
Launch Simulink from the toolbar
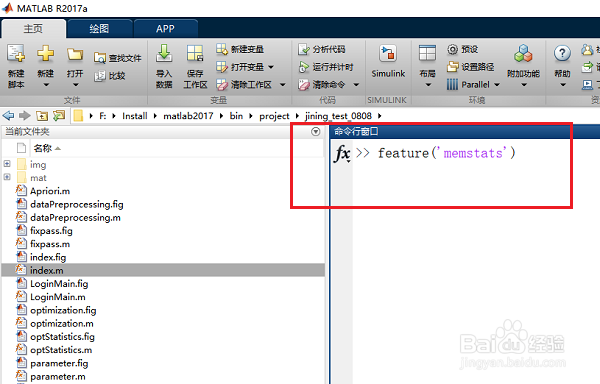[388, 61]
